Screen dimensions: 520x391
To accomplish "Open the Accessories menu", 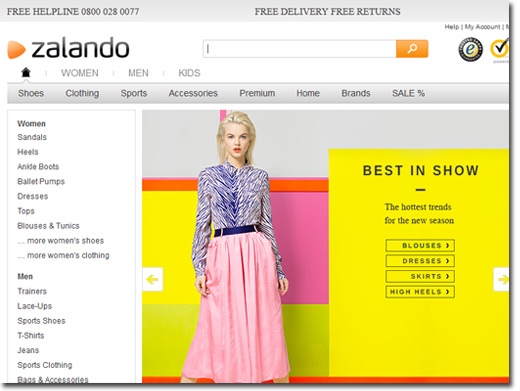I will pyautogui.click(x=193, y=93).
